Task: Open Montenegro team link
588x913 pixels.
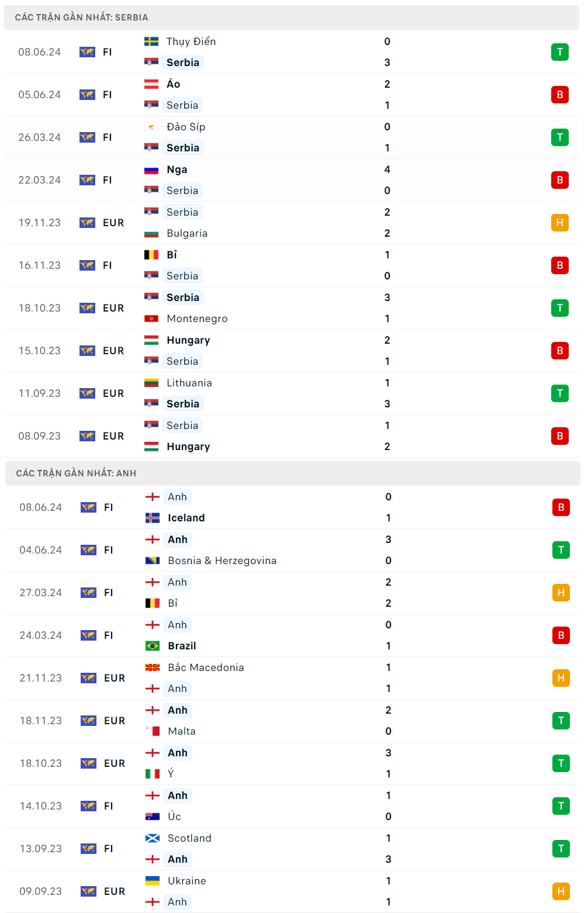Action: point(197,319)
